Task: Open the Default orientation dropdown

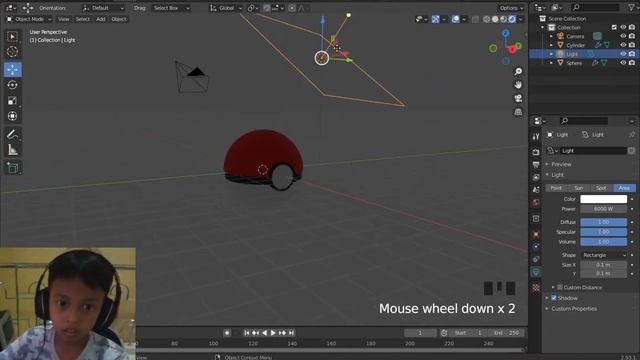Action: click(x=104, y=8)
